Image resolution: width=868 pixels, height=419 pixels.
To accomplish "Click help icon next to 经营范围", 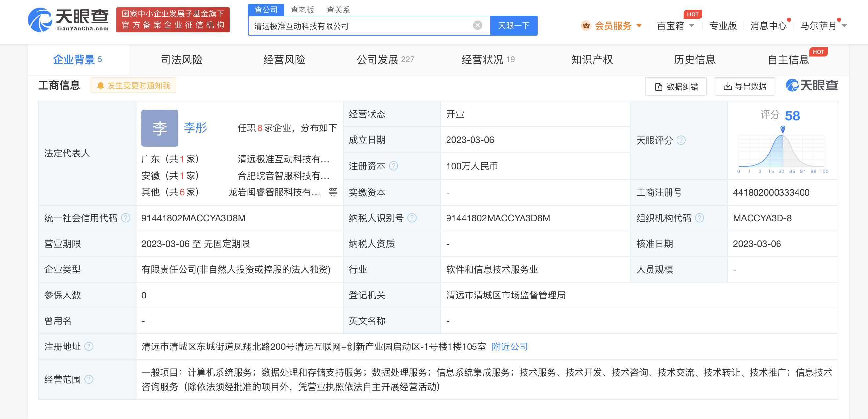I will 89,379.
